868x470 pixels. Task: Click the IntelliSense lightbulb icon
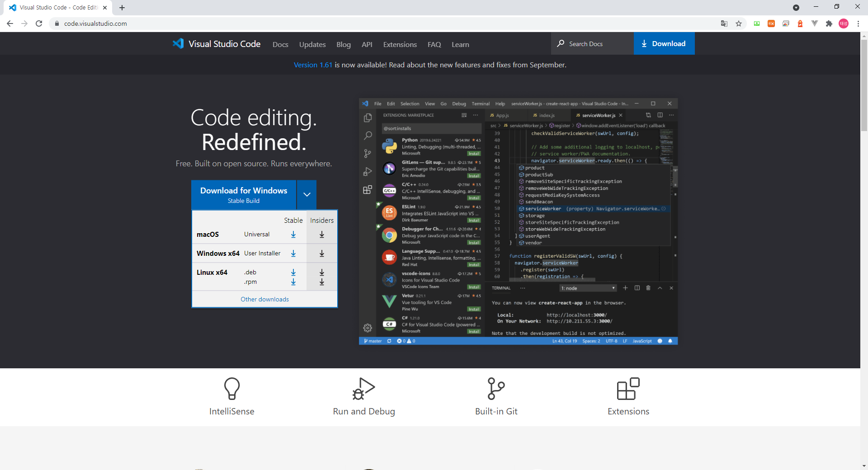[232, 389]
